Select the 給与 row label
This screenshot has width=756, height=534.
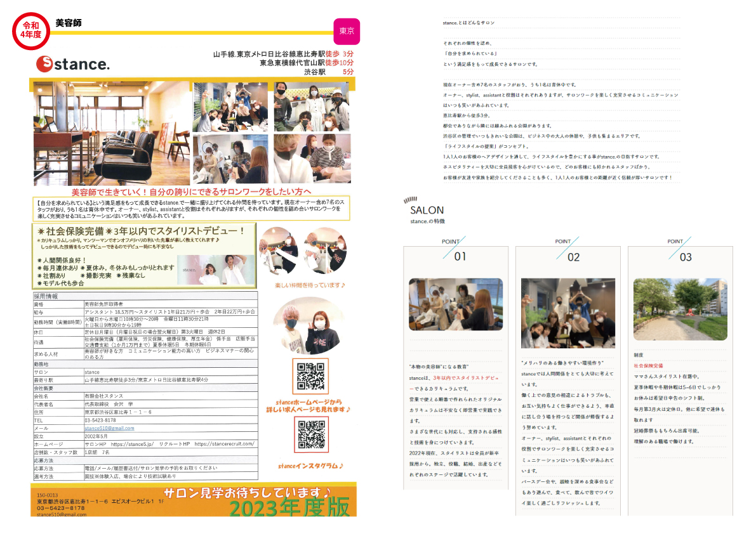[x=39, y=312]
